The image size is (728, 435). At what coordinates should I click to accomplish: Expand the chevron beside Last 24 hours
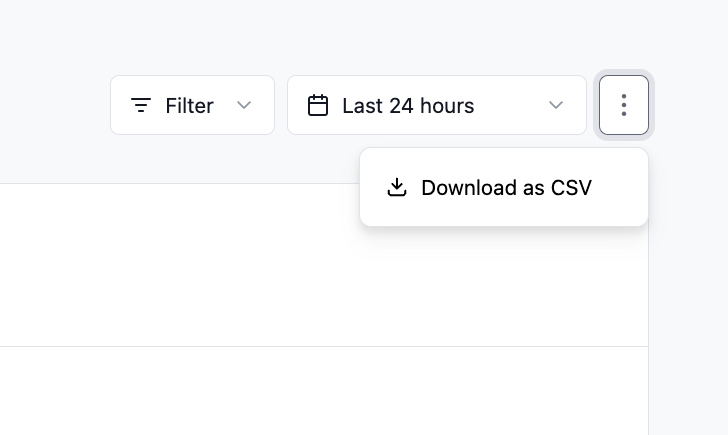click(556, 105)
